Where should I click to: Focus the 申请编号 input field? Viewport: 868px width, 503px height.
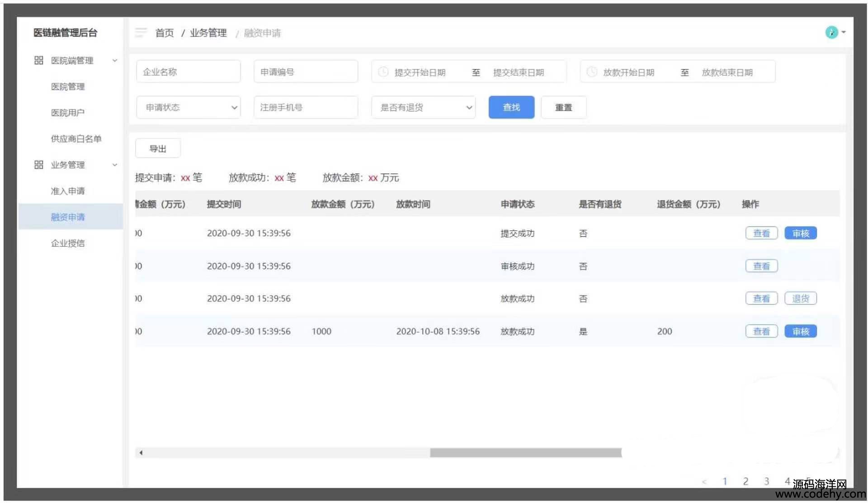coord(306,71)
